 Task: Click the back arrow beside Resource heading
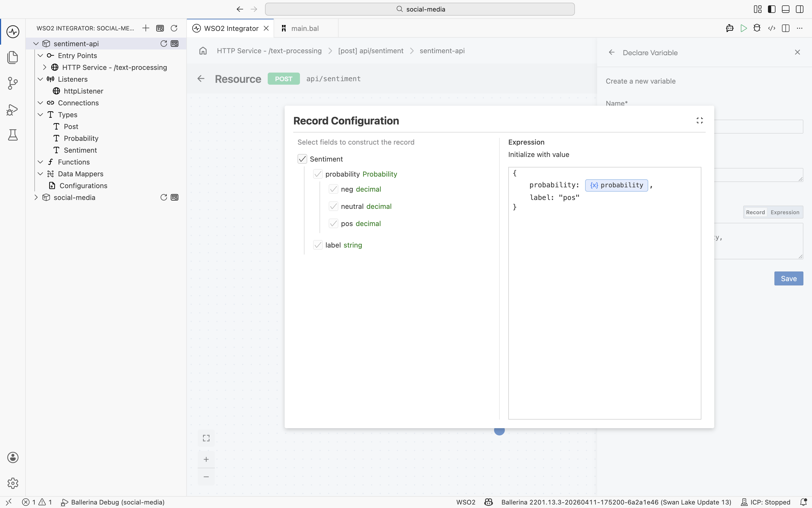[x=201, y=78]
